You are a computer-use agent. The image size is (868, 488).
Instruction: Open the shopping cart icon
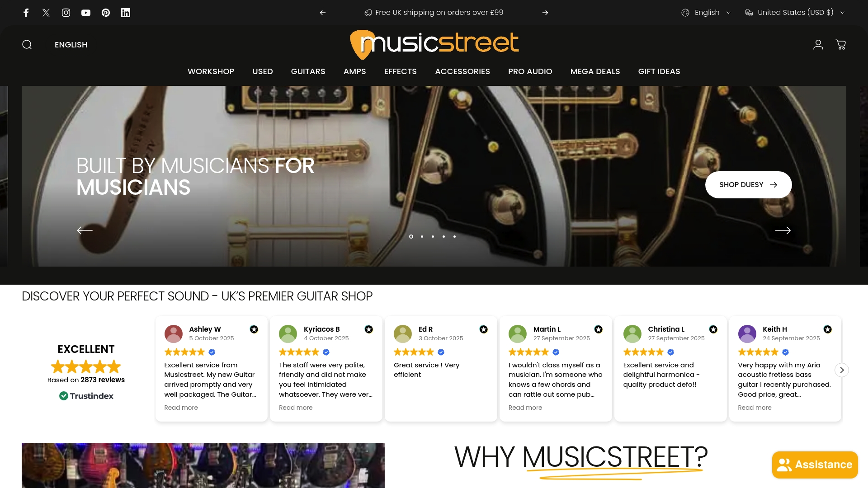[841, 45]
